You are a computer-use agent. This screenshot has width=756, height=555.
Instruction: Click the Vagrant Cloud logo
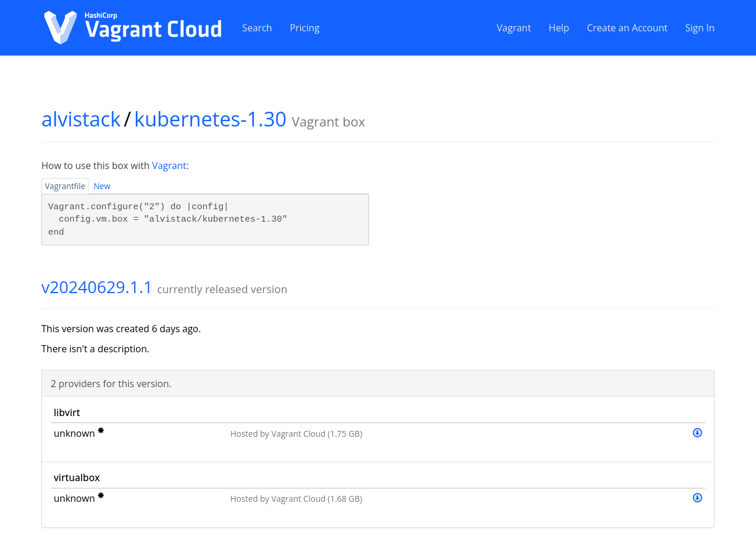(x=133, y=28)
